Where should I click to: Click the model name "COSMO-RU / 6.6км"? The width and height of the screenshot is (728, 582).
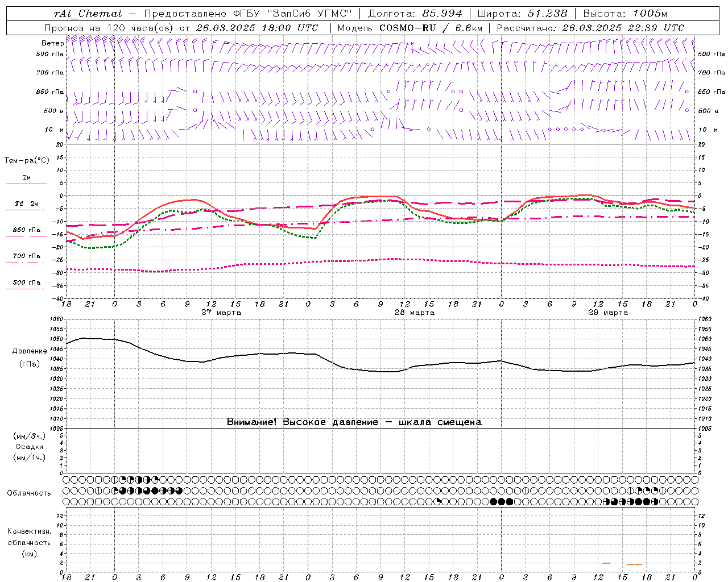[431, 28]
